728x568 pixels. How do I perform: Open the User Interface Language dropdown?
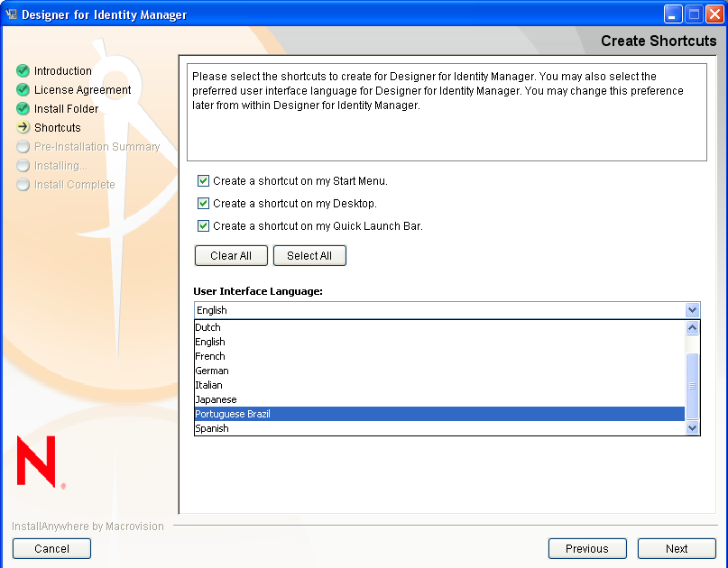(x=692, y=309)
